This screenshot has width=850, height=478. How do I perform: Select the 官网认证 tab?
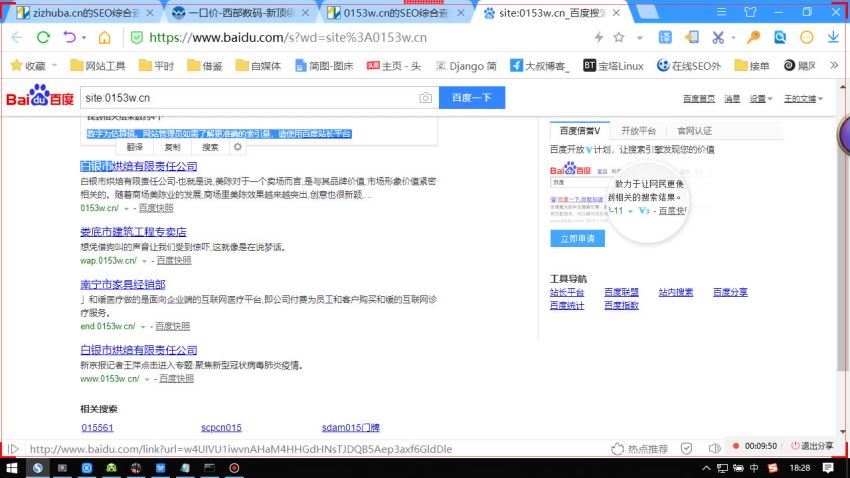pos(694,131)
